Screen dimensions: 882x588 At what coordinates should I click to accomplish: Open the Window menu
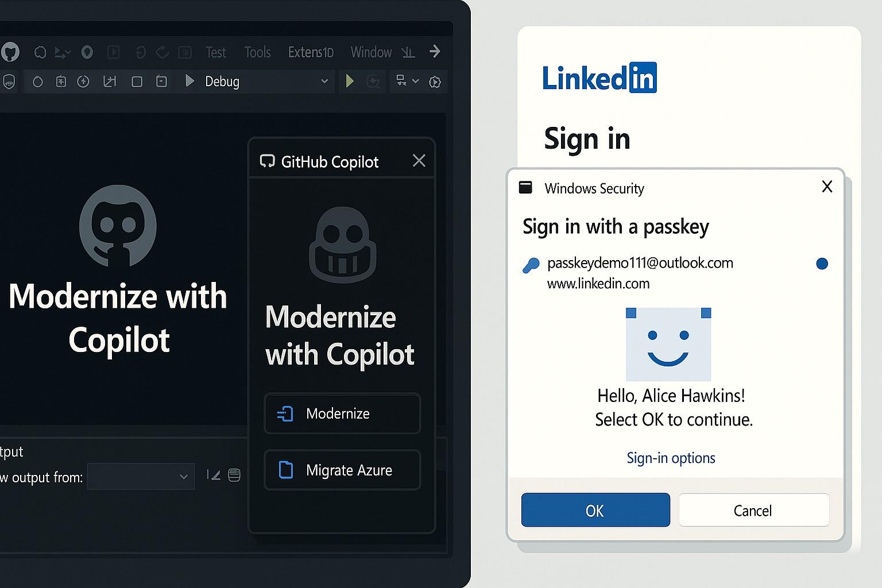[x=371, y=53]
